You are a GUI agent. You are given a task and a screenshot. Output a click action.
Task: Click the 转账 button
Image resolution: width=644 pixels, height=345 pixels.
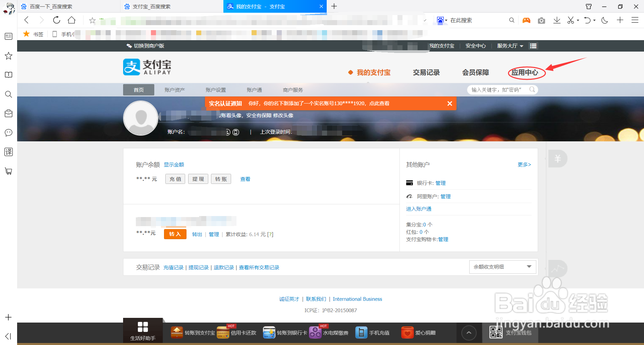tap(221, 179)
